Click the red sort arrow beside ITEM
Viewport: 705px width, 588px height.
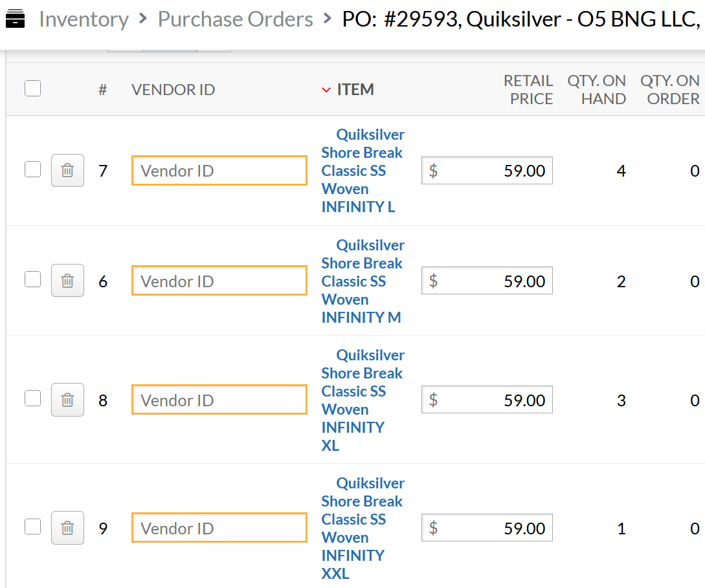click(x=326, y=90)
